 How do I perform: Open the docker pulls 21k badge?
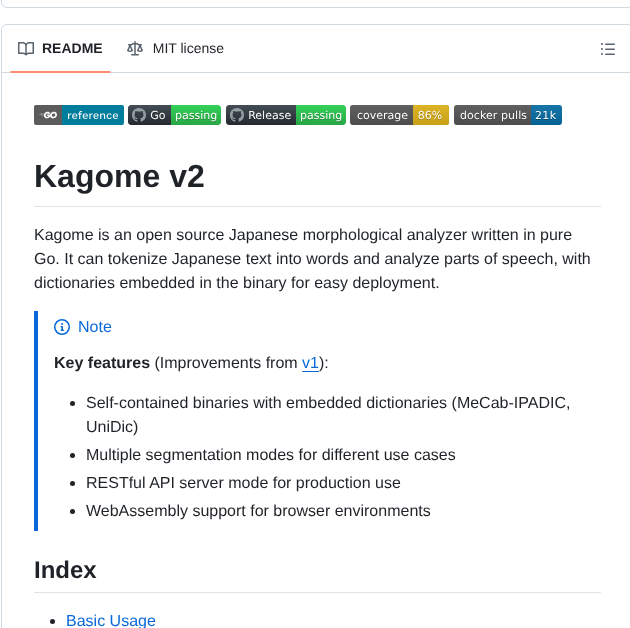coord(508,115)
